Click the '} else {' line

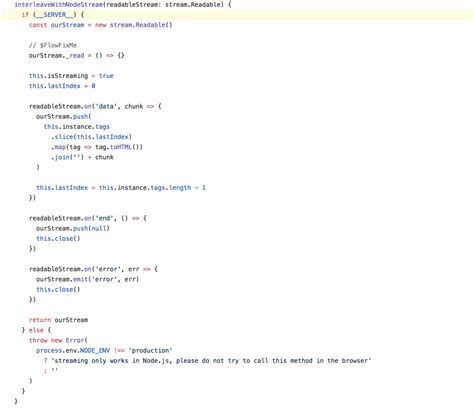[36, 330]
